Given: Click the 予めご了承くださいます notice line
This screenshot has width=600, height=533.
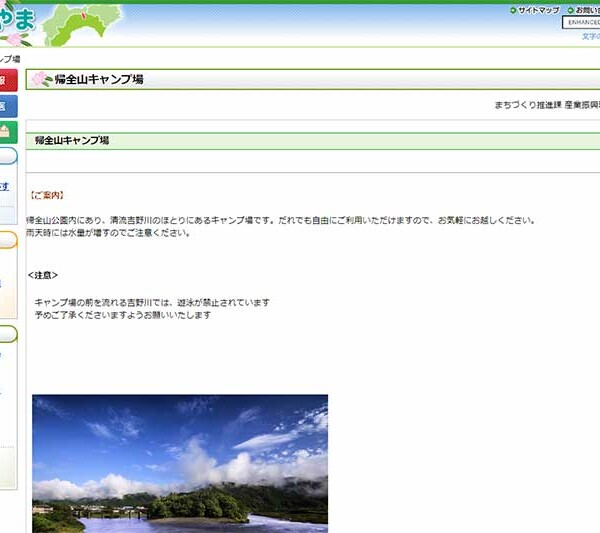Looking at the screenshot, I should coord(123,315).
